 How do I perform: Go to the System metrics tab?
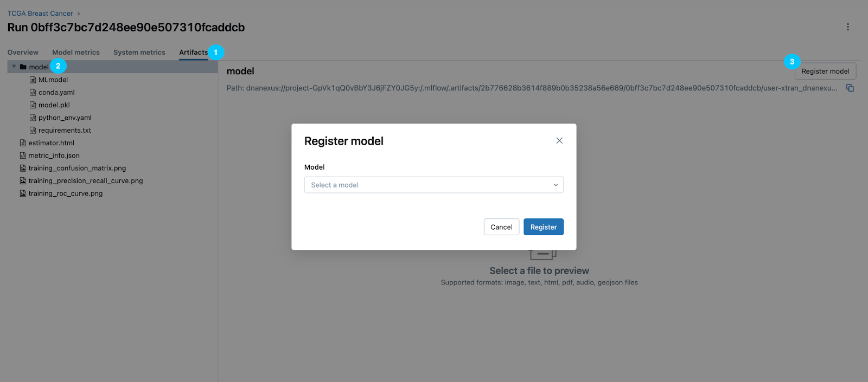(139, 53)
